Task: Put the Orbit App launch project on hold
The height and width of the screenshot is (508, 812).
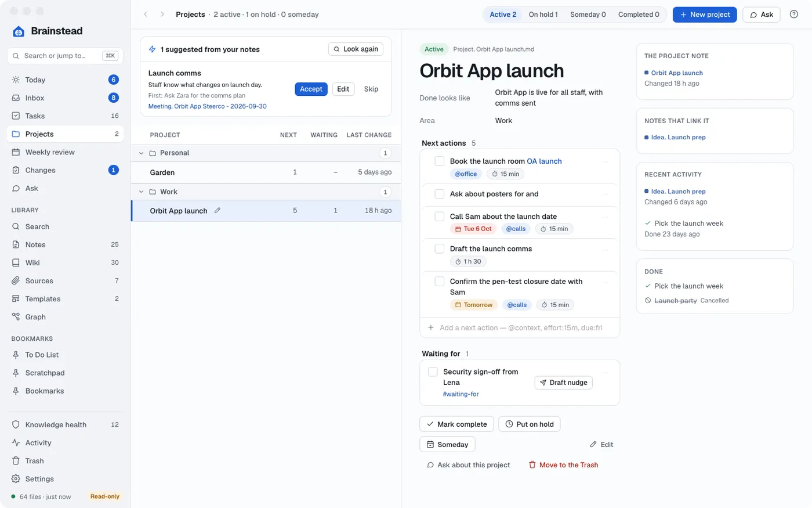Action: (529, 424)
